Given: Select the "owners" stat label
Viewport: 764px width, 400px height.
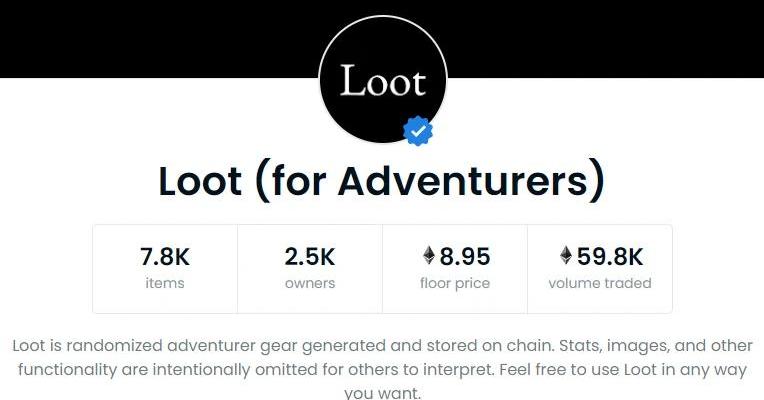Looking at the screenshot, I should click(x=310, y=283).
